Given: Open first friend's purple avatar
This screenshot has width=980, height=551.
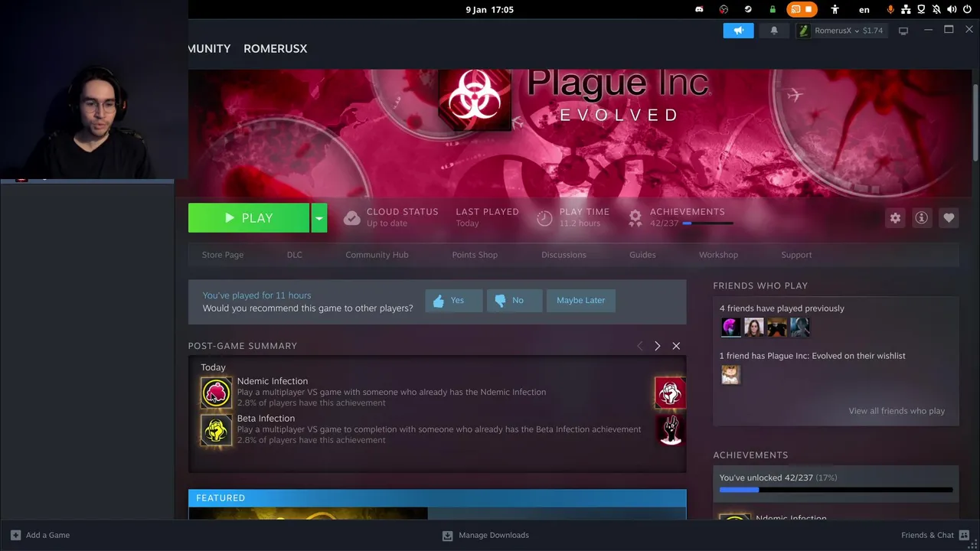Looking at the screenshot, I should [x=731, y=328].
